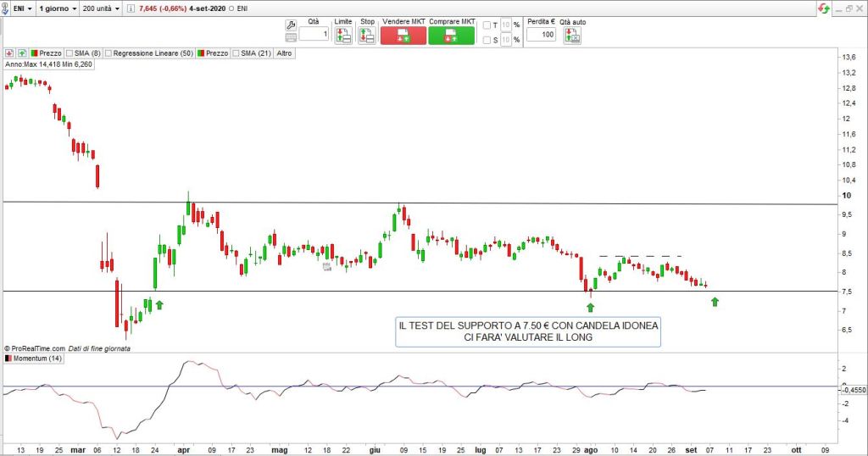Screen dimensions: 868x456
Task: Open the 200 unità dropdown
Action: [101, 8]
